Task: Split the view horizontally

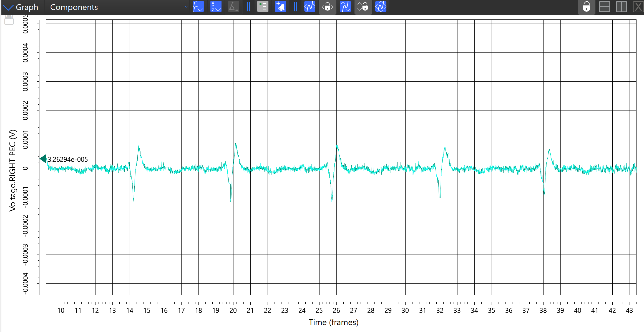Action: pyautogui.click(x=604, y=7)
